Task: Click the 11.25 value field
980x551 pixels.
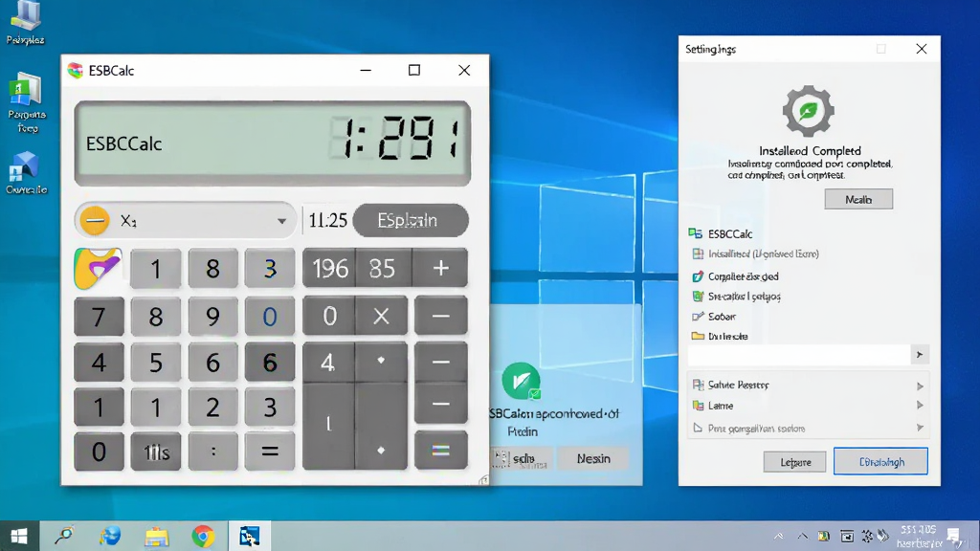Action: [327, 221]
